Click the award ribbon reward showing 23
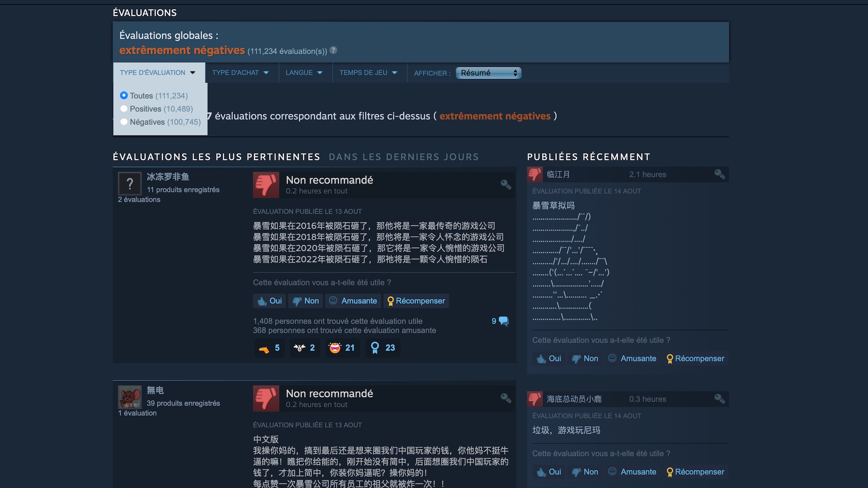 click(383, 348)
